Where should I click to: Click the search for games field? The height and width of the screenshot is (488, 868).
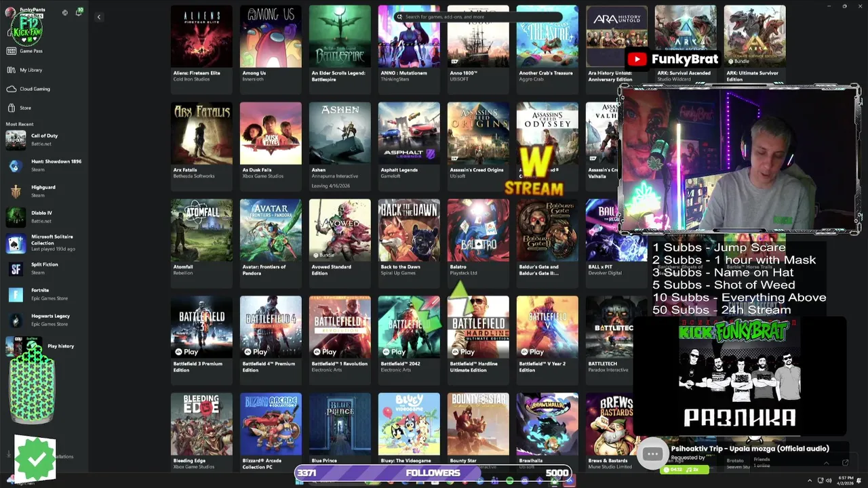coord(478,17)
